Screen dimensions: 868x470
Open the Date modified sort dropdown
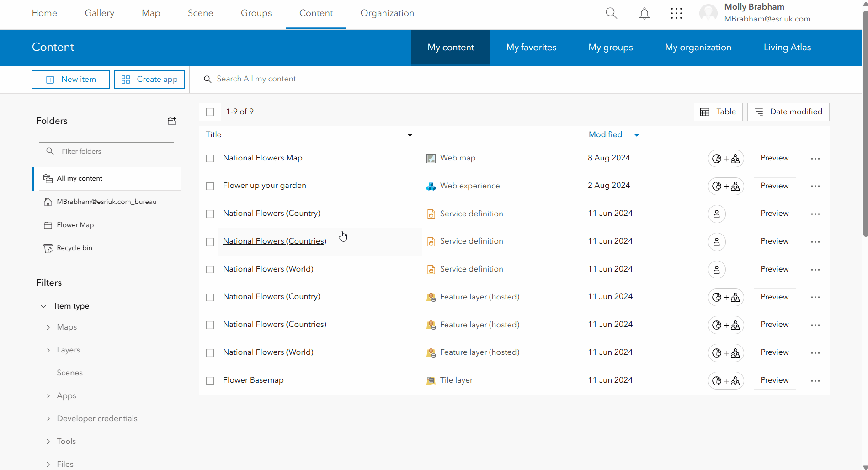[788, 112]
